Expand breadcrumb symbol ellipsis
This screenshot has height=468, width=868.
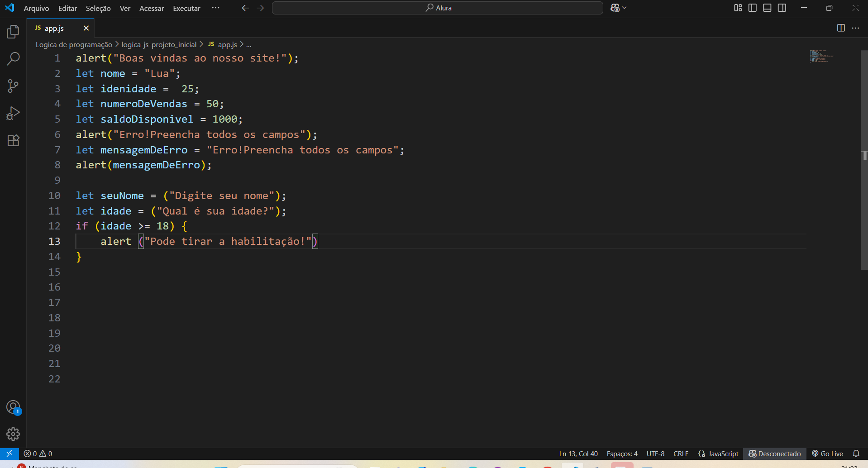248,44
